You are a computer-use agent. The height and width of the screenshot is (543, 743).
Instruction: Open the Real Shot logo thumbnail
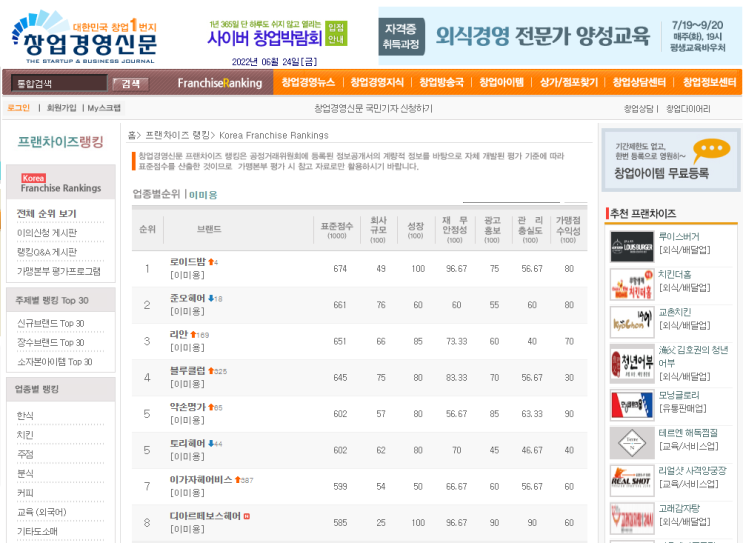click(632, 481)
